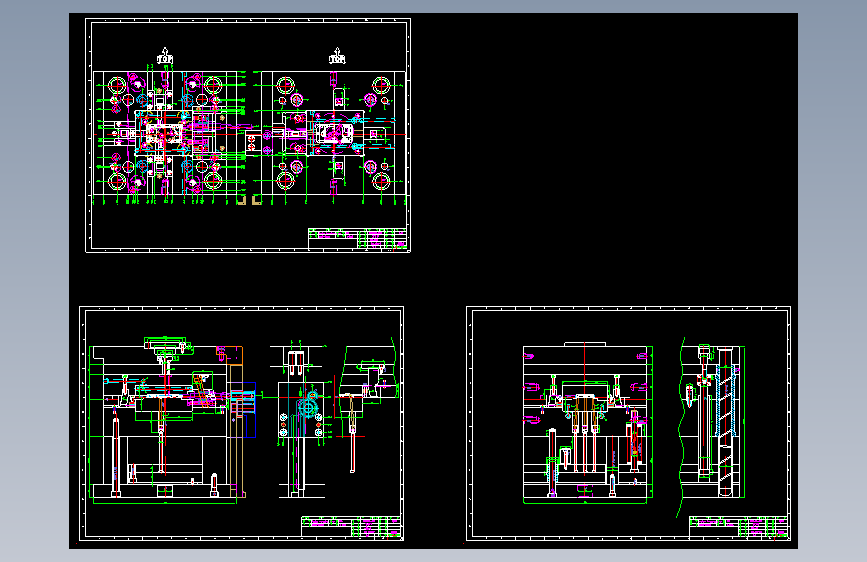Select the title block of the lower-left sheet
The width and height of the screenshot is (867, 562).
(x=351, y=527)
